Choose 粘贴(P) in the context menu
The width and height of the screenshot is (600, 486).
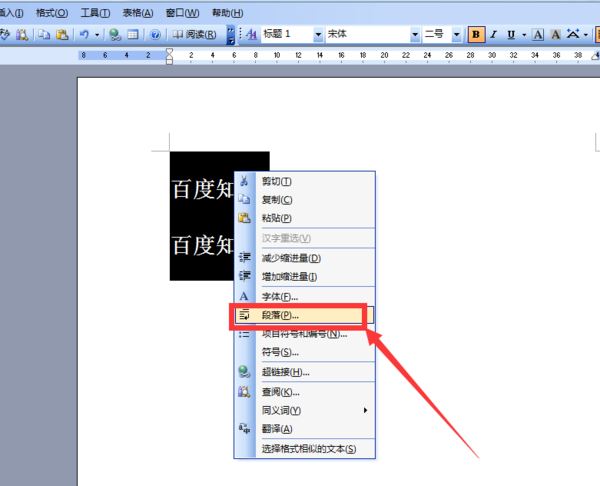pos(305,218)
